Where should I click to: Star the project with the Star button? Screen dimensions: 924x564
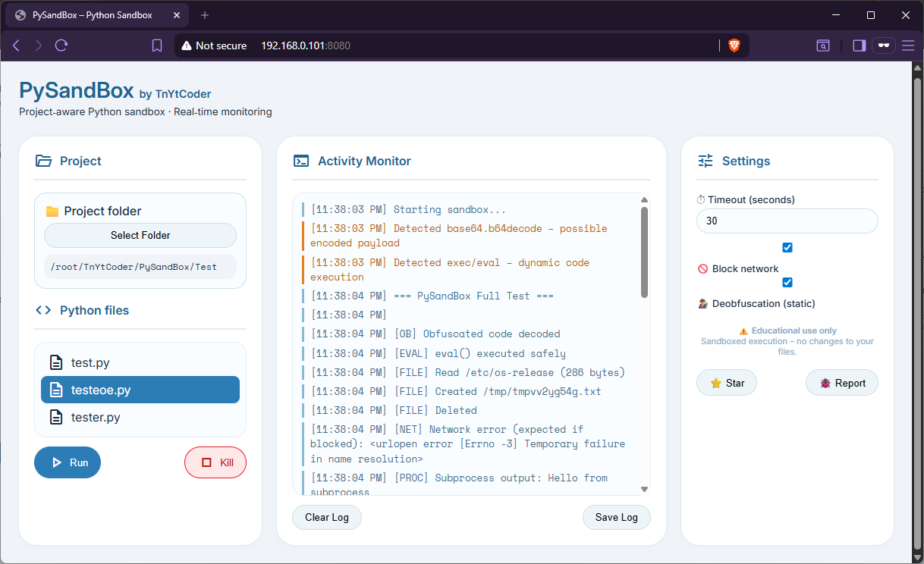pyautogui.click(x=727, y=383)
